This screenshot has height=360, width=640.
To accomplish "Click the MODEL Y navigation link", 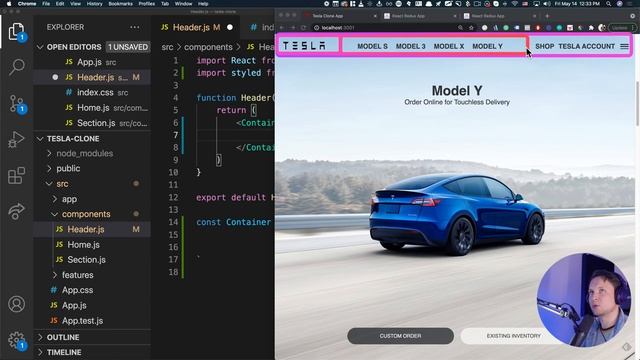I will [x=487, y=47].
